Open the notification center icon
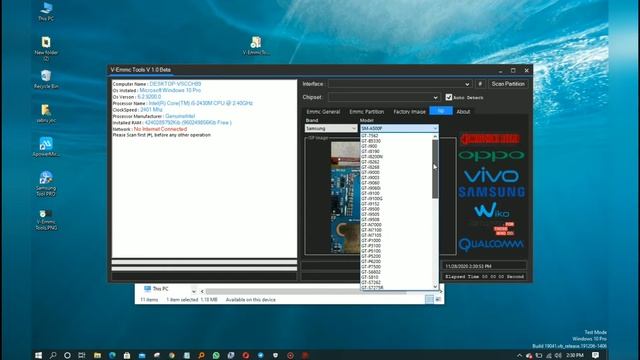This screenshot has width=640, height=360. click(x=596, y=355)
